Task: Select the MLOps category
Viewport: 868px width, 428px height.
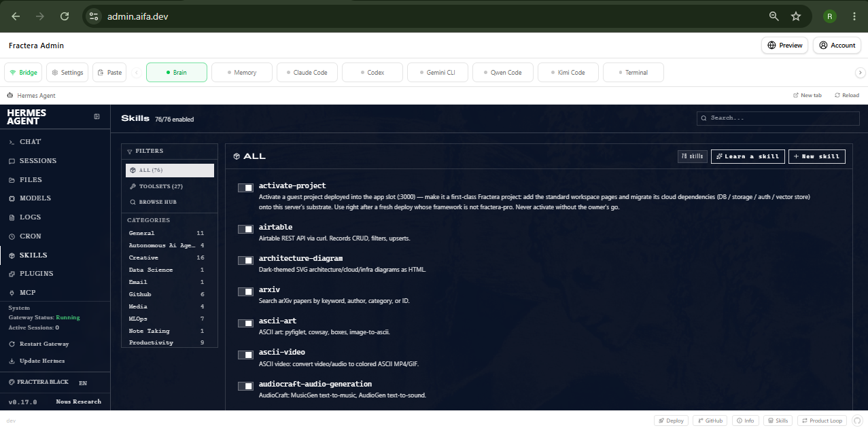Action: click(167, 319)
